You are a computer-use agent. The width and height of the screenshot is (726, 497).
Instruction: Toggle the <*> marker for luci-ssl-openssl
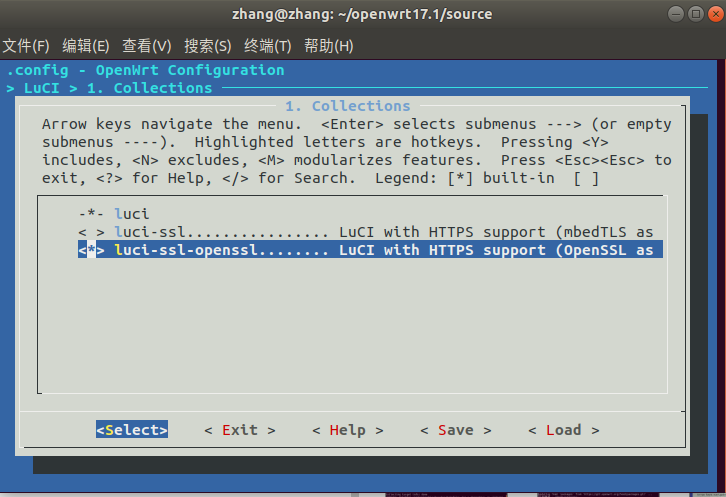[91, 250]
